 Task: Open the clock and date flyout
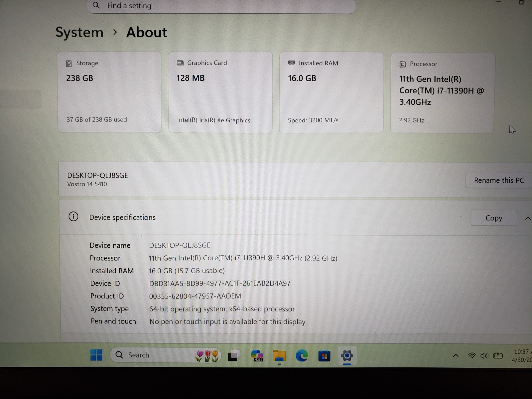(522, 355)
